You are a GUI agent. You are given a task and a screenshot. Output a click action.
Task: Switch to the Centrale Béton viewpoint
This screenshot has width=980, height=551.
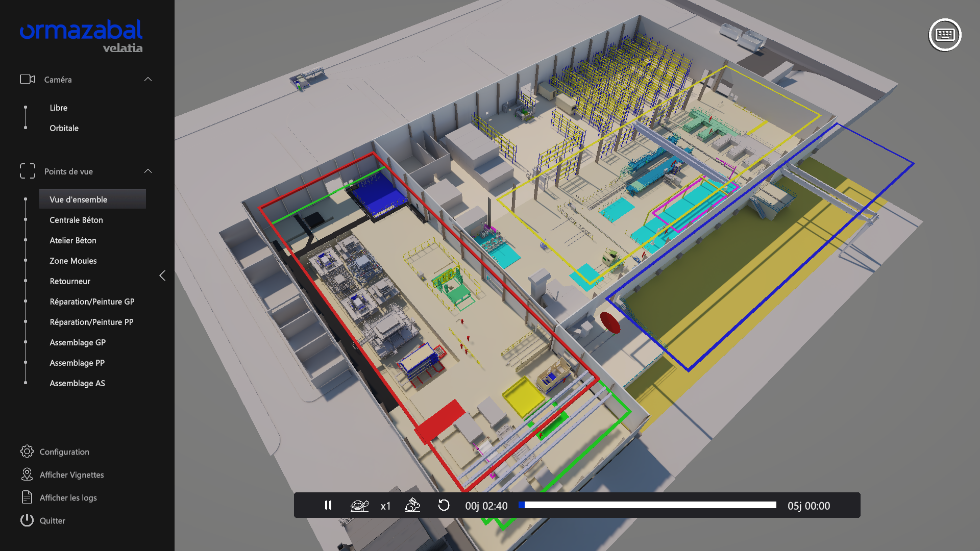tap(77, 220)
